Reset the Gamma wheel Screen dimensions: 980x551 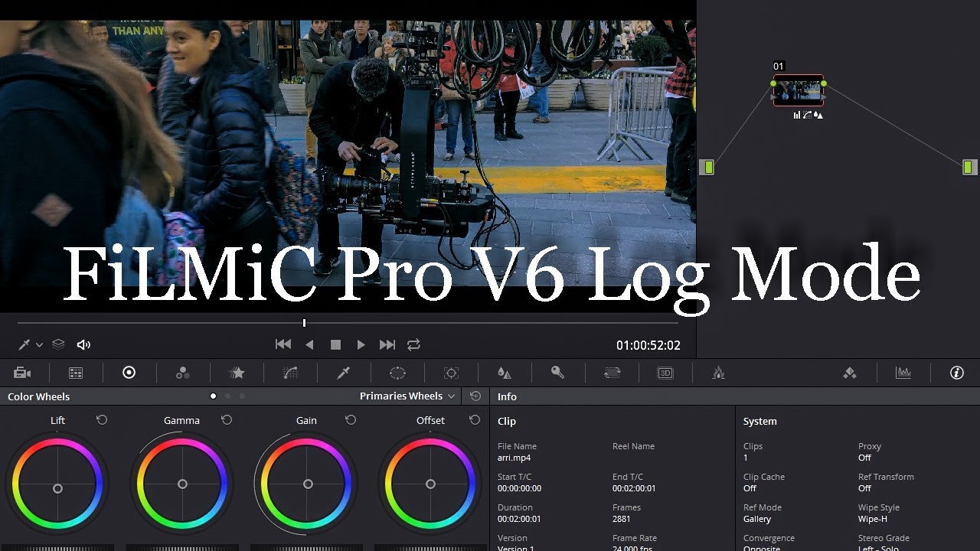point(227,420)
